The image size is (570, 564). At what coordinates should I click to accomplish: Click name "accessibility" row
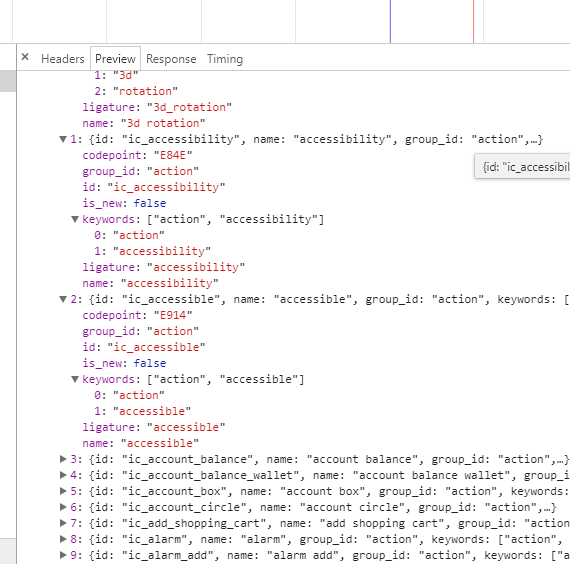(x=150, y=283)
